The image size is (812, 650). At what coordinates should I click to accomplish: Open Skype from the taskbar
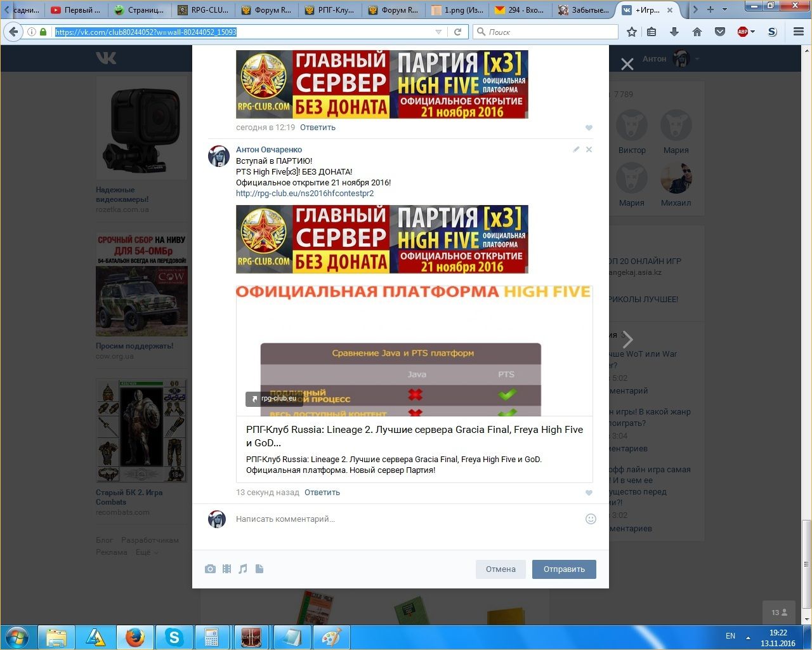coord(174,637)
